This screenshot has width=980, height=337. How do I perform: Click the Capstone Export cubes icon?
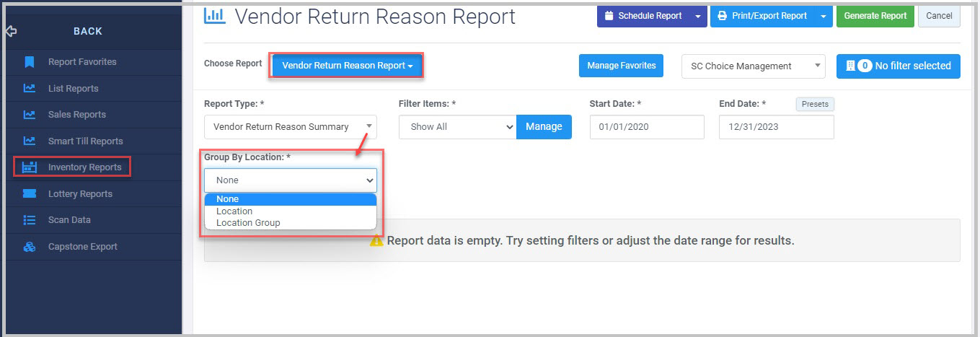tap(30, 246)
